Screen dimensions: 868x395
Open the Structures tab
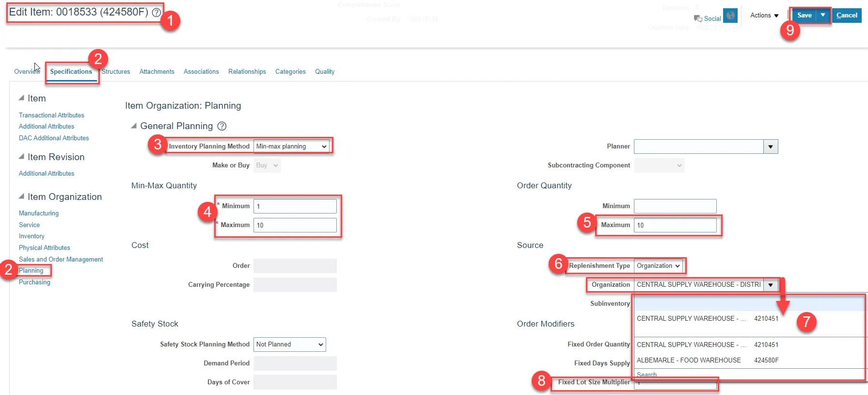click(116, 72)
